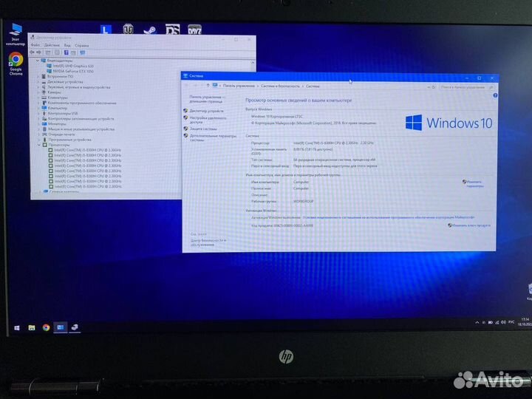Click Изменить ключ продукта link
This screenshot has width=532, height=399.
pyautogui.click(x=471, y=225)
